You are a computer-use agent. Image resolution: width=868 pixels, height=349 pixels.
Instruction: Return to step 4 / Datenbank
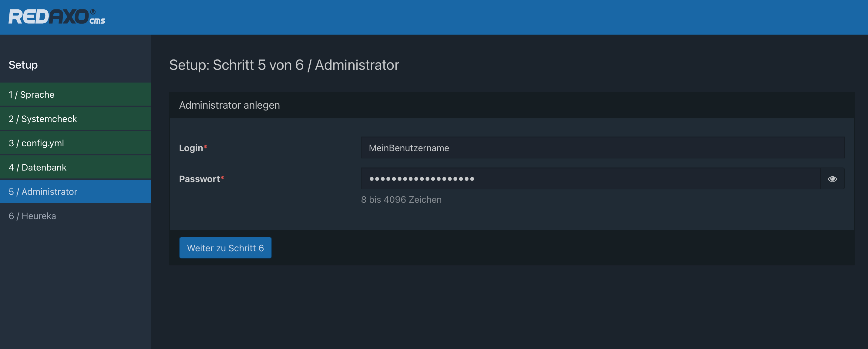(76, 167)
